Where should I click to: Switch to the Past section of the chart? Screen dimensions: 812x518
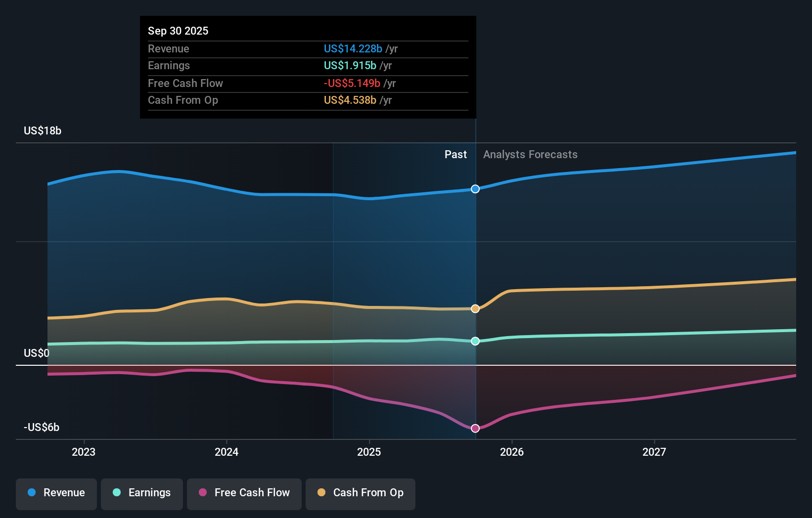(455, 154)
